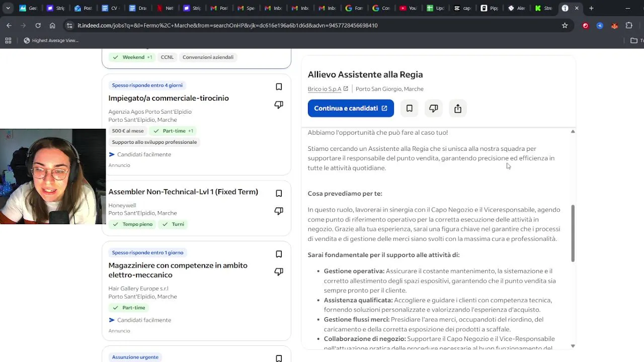This screenshot has width=644, height=362.
Task: Bookmark the Magazziniere con competenze job
Action: click(x=279, y=254)
